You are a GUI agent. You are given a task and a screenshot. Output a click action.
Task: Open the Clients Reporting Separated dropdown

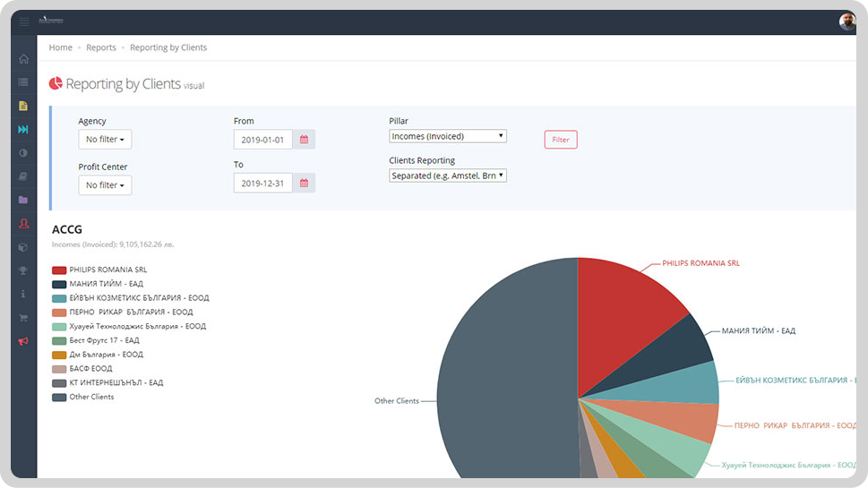(x=447, y=176)
